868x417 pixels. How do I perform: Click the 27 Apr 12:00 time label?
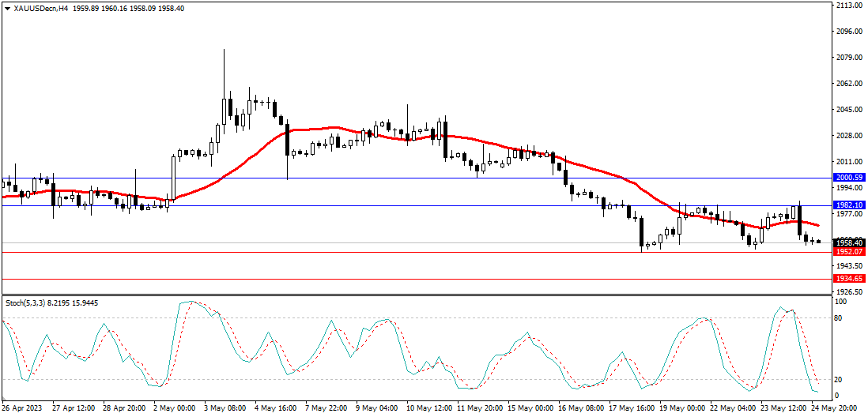click(72, 408)
